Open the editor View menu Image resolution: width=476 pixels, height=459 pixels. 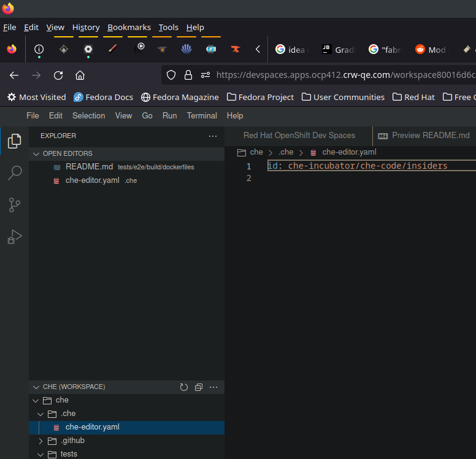point(123,116)
